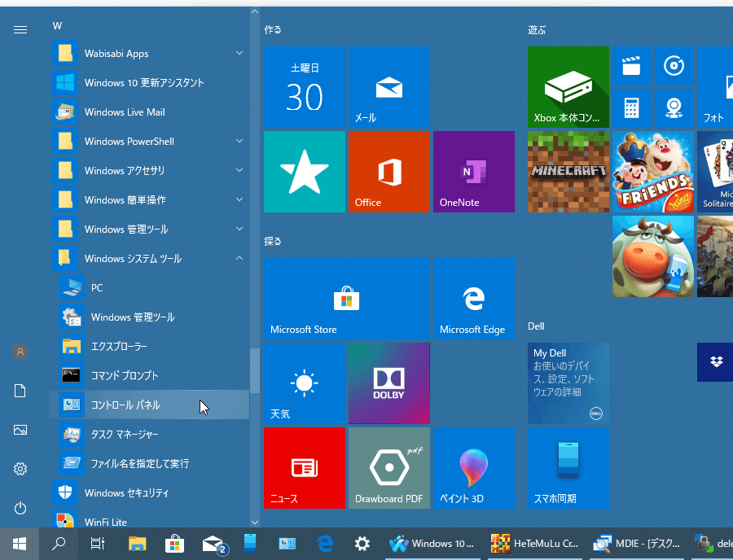The image size is (733, 560).
Task: Open Settings gear in the Start left rail
Action: tap(20, 469)
